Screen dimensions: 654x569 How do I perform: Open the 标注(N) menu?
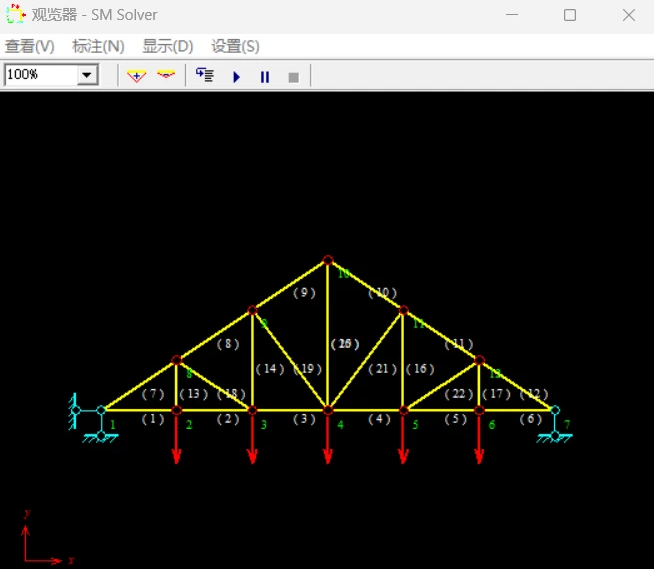coord(98,46)
